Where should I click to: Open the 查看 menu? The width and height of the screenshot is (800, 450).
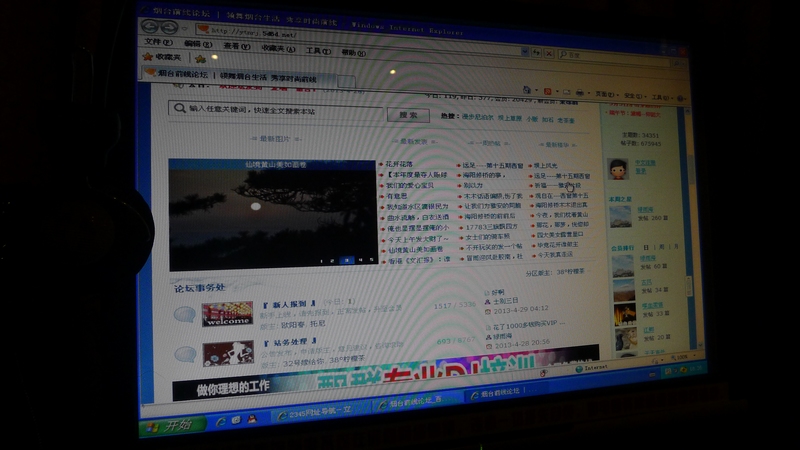[236, 46]
